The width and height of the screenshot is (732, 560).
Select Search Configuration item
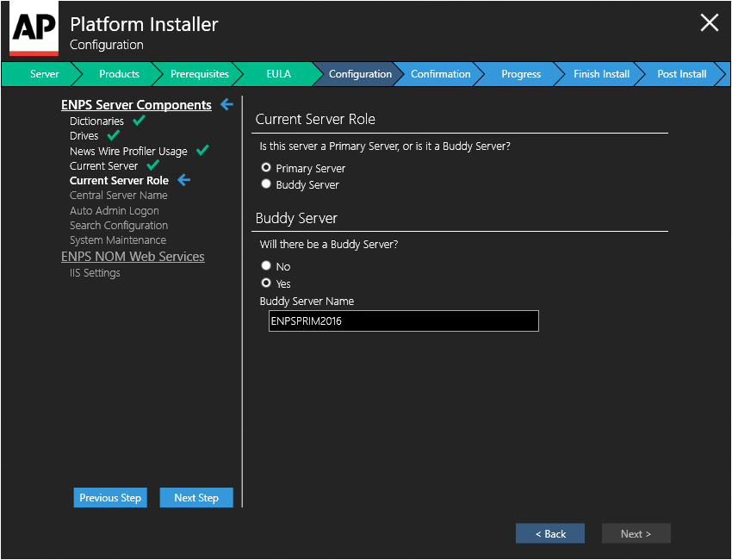pos(119,225)
